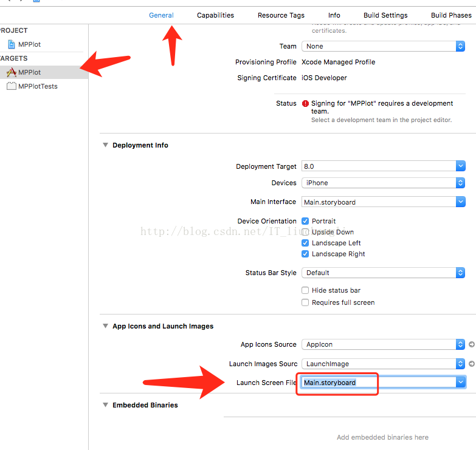The height and width of the screenshot is (450, 476).
Task: Switch to the Capabilities tab
Action: pyautogui.click(x=216, y=15)
